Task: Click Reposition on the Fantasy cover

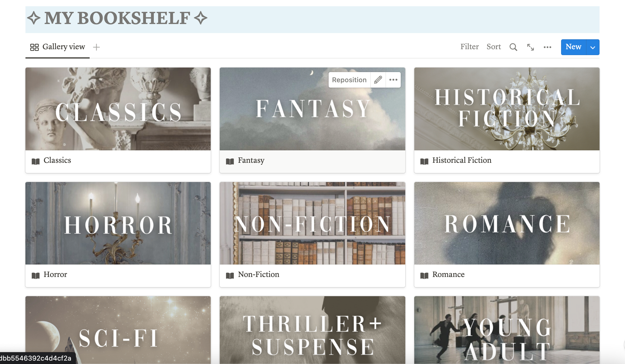Action: pyautogui.click(x=349, y=80)
